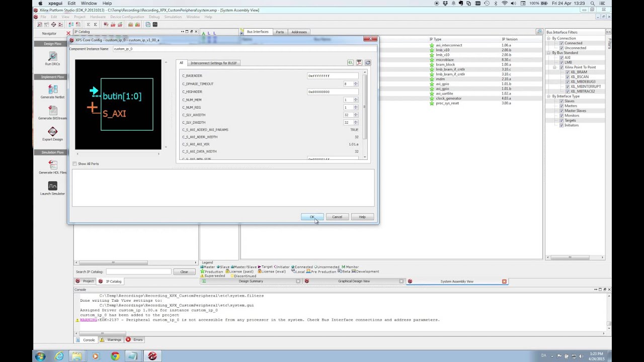644x362 pixels.
Task: Toggle the AXI bus standard checkbox
Action: (x=561, y=58)
